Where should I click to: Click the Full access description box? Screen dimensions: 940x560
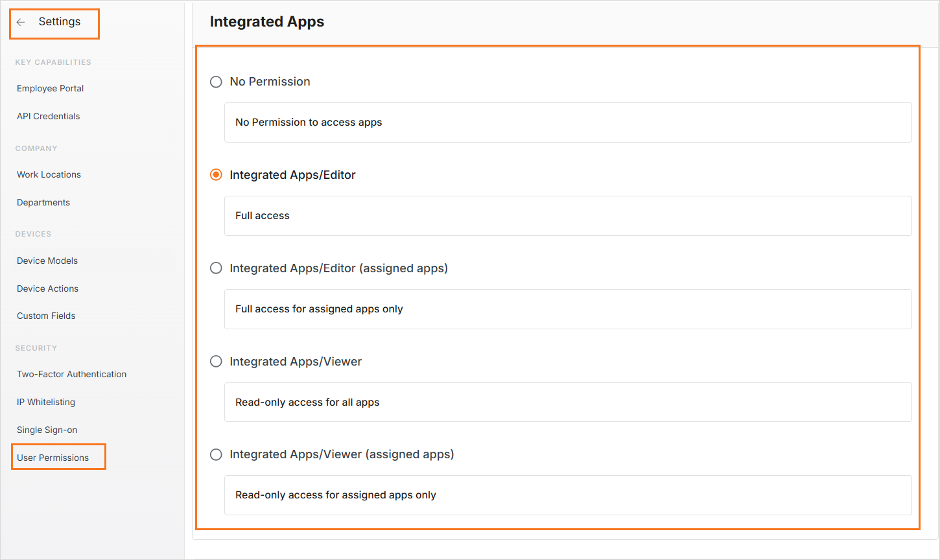click(567, 216)
